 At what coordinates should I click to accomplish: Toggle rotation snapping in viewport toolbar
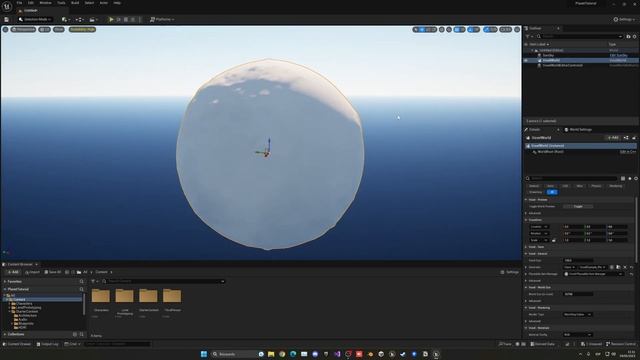click(x=470, y=29)
